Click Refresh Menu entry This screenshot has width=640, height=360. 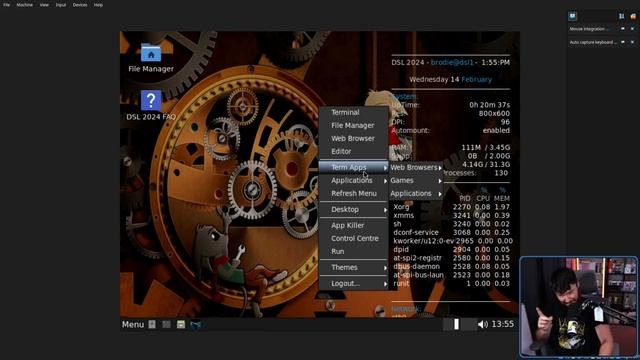tap(353, 193)
